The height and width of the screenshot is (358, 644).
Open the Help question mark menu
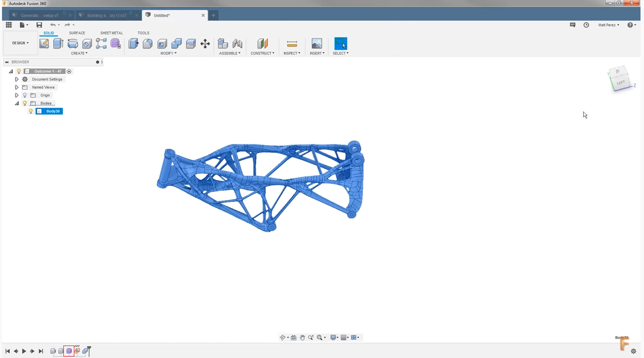click(x=632, y=25)
